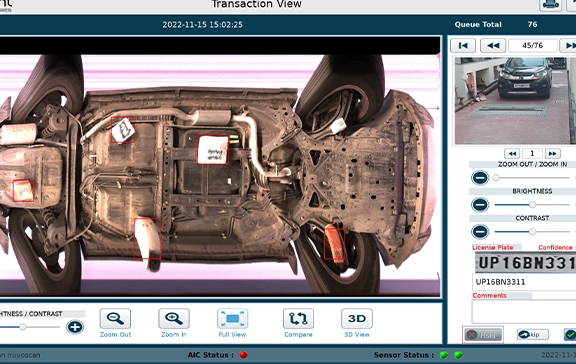Increase brightness/contrast with bottom-left plus button
The height and width of the screenshot is (364, 576).
pos(75,327)
